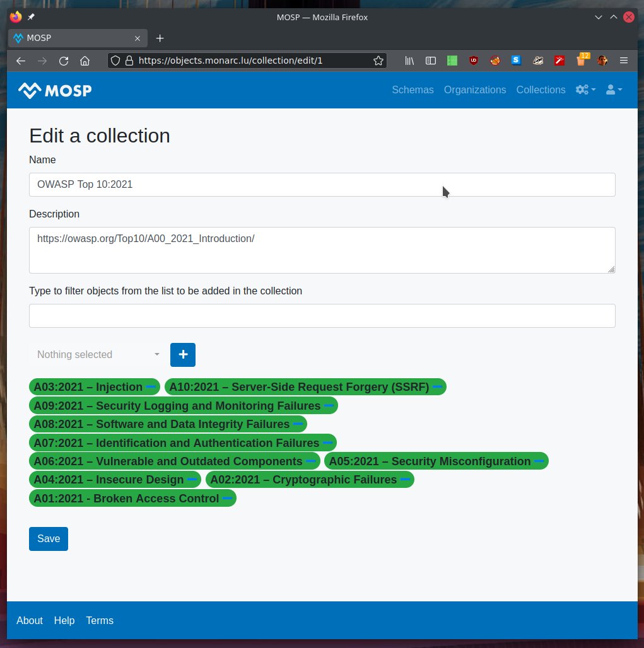Click the A02:2021 – Cryptographic Failures label
Viewport: 644px width, 648px height.
[x=303, y=480]
